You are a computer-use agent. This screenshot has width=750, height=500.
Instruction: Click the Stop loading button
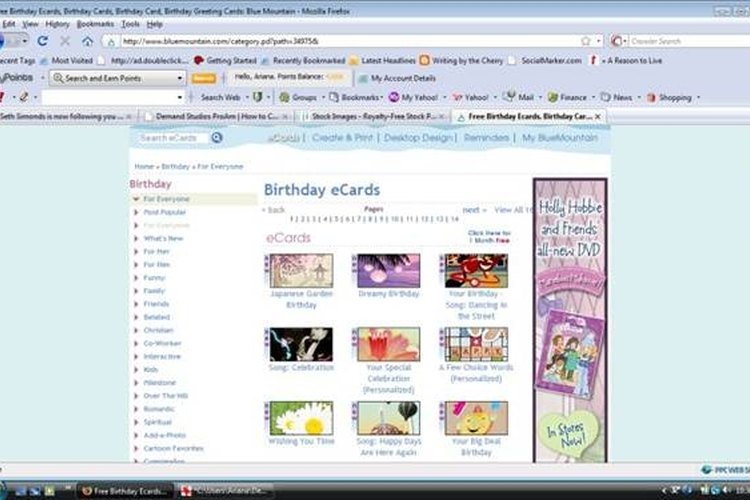pos(65,41)
